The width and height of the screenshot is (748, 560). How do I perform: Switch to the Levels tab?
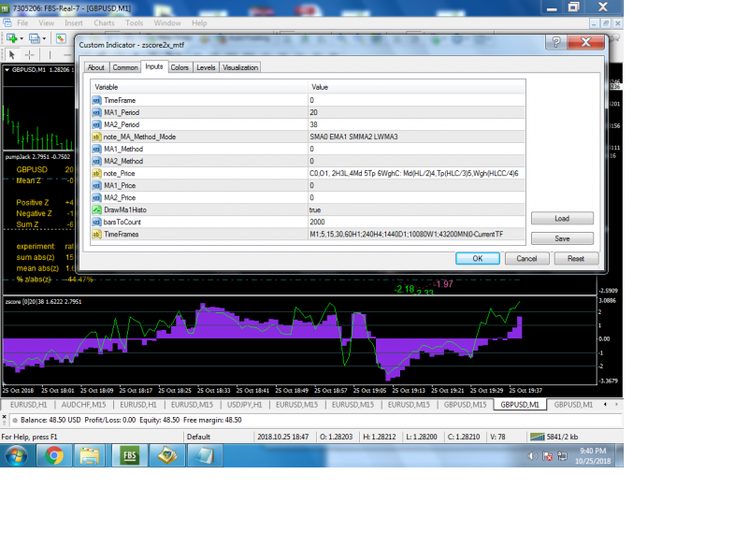(x=206, y=67)
